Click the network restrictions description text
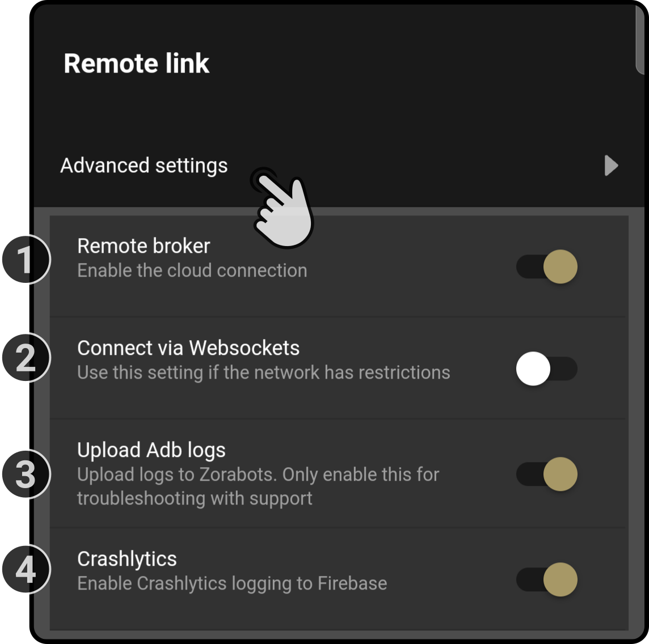Image resolution: width=649 pixels, height=644 pixels. 264,372
